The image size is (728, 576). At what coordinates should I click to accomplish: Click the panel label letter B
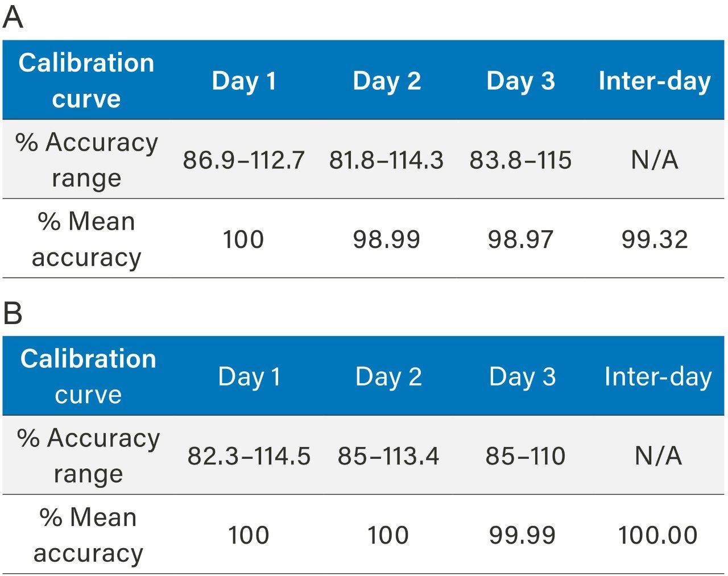click(13, 313)
